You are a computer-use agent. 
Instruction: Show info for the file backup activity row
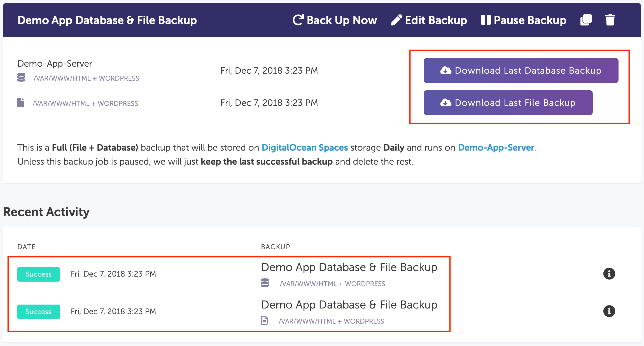pyautogui.click(x=609, y=311)
